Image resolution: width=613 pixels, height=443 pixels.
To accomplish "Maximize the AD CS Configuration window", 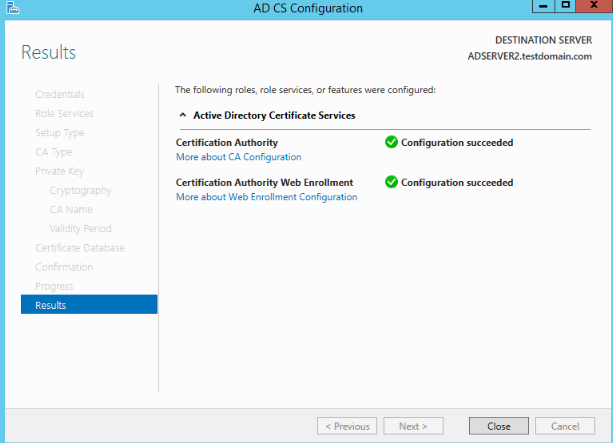I will click(x=565, y=5).
